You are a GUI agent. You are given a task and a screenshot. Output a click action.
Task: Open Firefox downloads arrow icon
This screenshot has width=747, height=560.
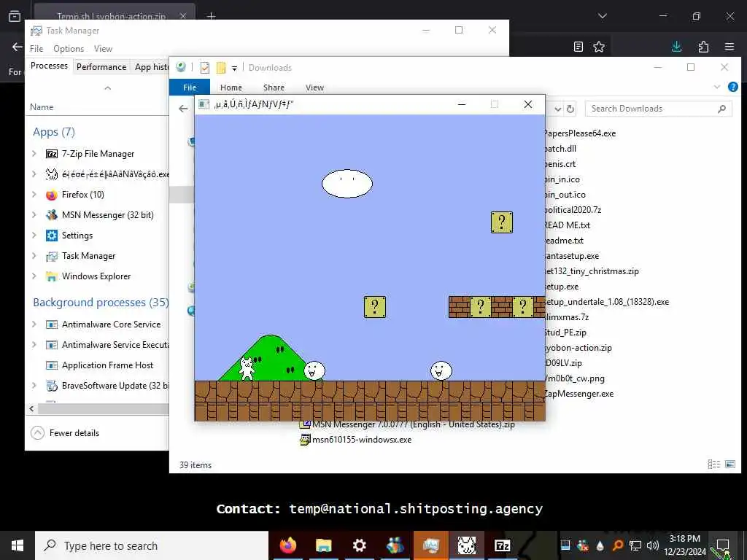click(676, 46)
